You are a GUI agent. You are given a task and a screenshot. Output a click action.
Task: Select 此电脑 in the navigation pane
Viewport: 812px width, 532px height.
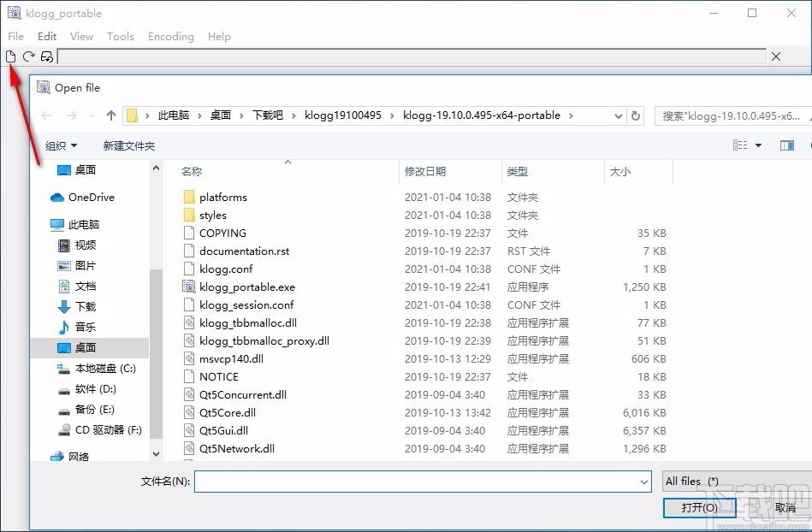75,225
